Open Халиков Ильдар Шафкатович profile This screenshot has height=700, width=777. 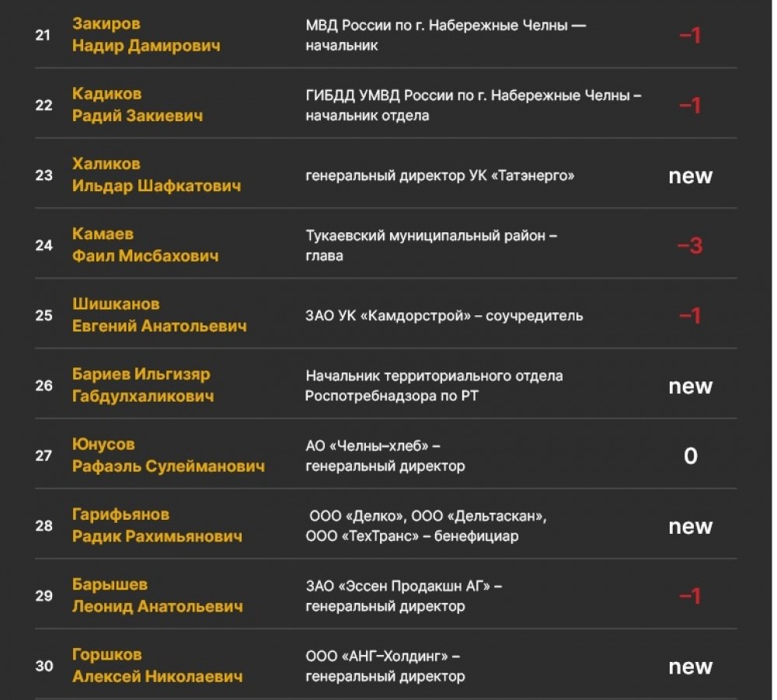tap(156, 175)
